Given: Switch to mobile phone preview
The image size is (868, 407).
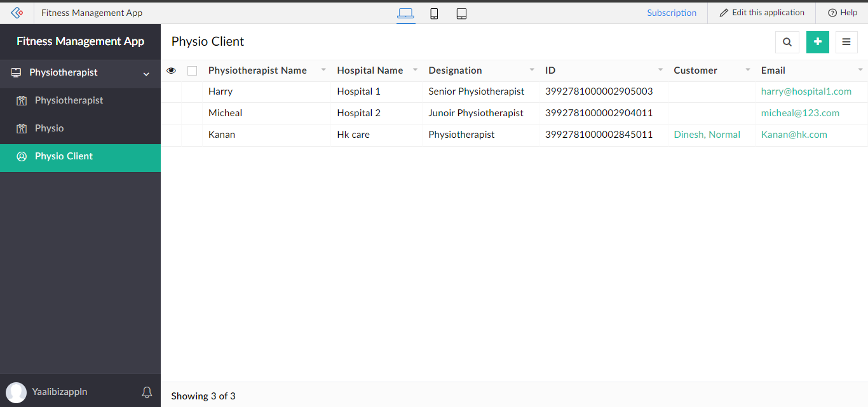Looking at the screenshot, I should (x=434, y=13).
